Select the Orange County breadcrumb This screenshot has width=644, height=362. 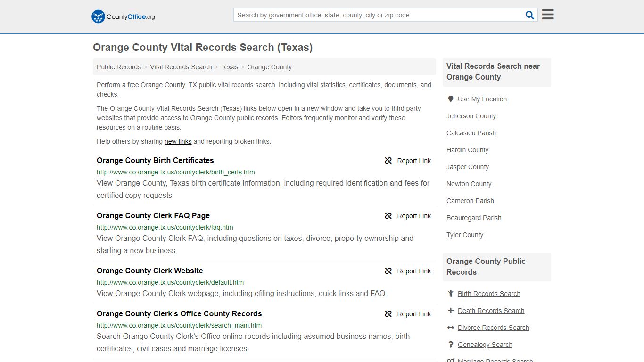click(x=270, y=67)
